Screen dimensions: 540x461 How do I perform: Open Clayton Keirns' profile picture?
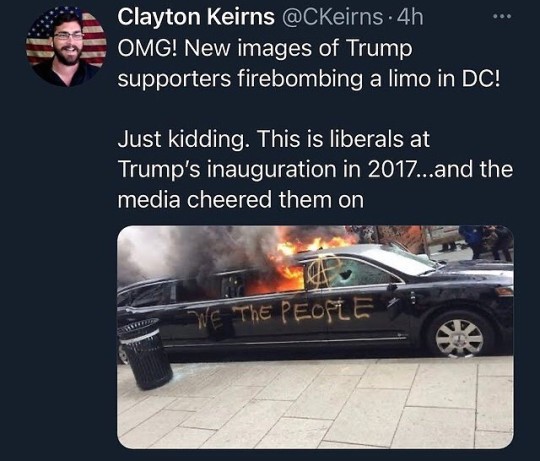pyautogui.click(x=66, y=46)
